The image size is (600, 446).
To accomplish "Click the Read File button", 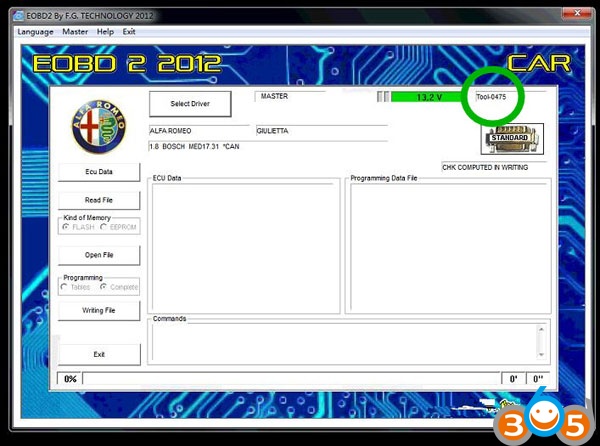I will (x=99, y=200).
